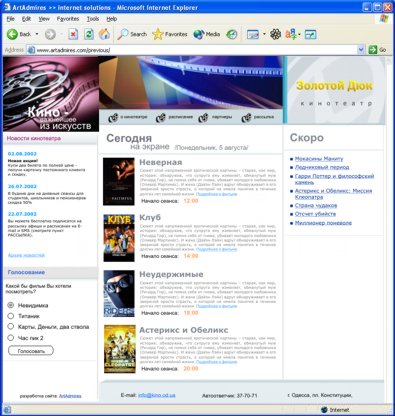The image size is (395, 416).
Task: Click the Голосовать vote button
Action: coord(31,351)
